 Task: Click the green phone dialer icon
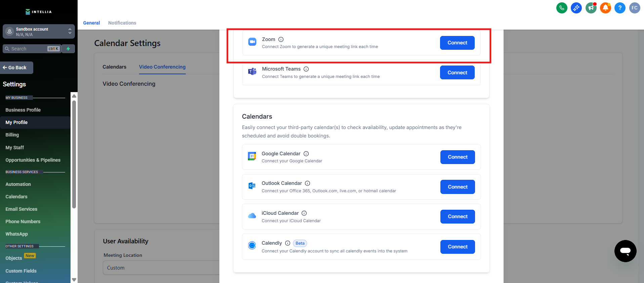click(x=562, y=8)
